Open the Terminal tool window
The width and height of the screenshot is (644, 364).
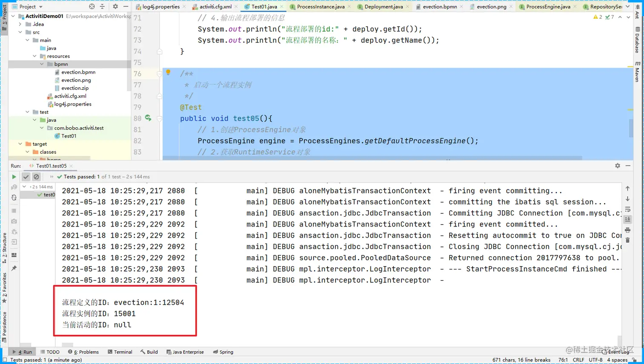[120, 352]
